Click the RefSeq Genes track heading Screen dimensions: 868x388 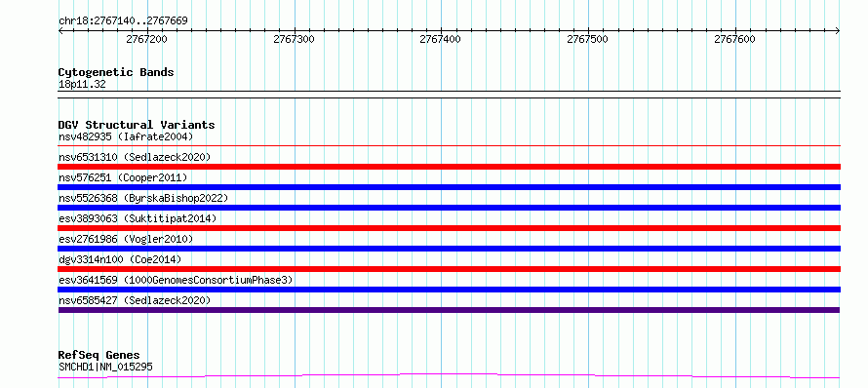(99, 356)
